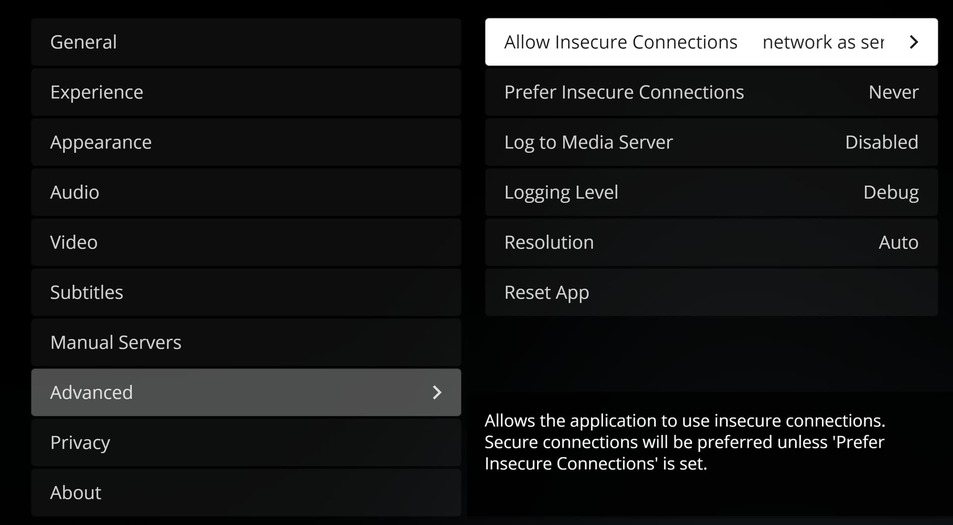Click the Disabled value for media server logging
This screenshot has height=525, width=953.
coord(881,142)
